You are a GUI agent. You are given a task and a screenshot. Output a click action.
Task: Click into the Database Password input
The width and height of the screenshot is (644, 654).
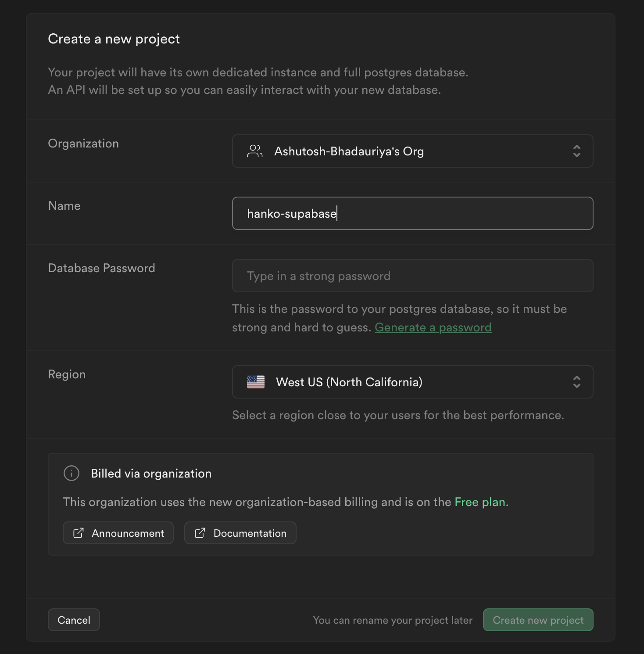(x=412, y=276)
